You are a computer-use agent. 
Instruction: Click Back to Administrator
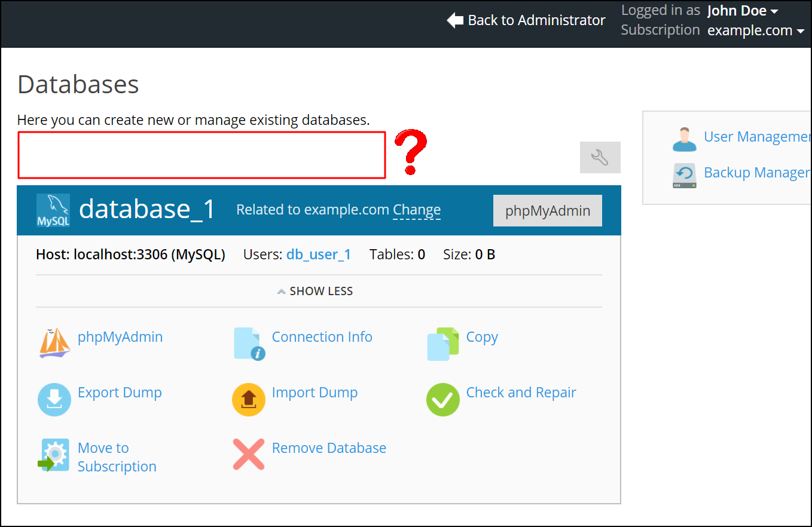526,20
